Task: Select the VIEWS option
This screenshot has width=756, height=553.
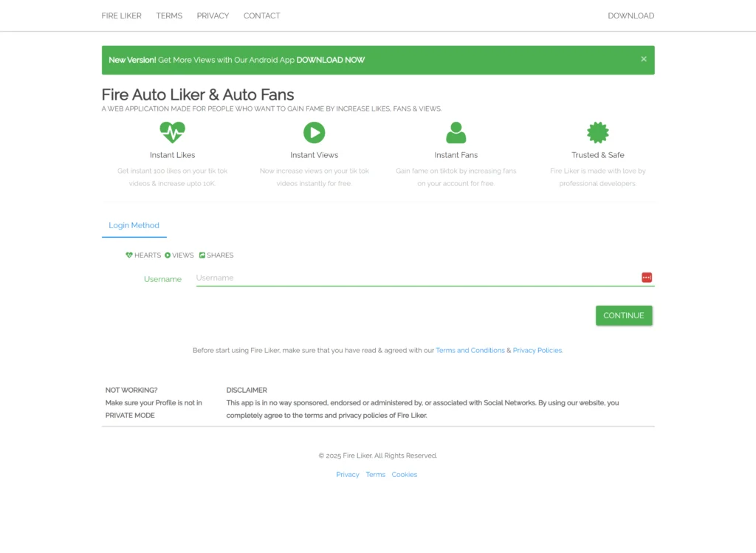Action: click(182, 255)
